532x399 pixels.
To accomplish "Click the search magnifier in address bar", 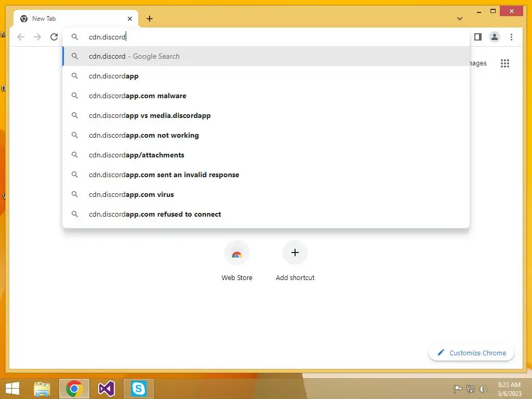I will coord(75,37).
